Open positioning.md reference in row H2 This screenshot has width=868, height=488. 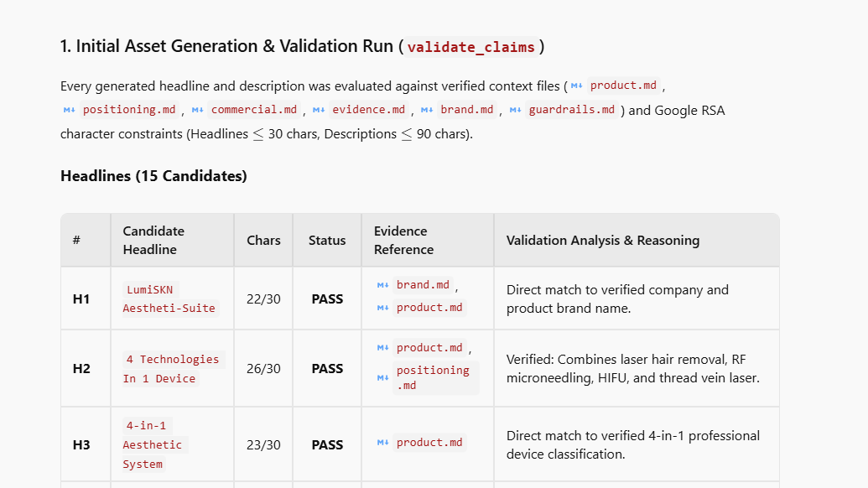(x=435, y=378)
